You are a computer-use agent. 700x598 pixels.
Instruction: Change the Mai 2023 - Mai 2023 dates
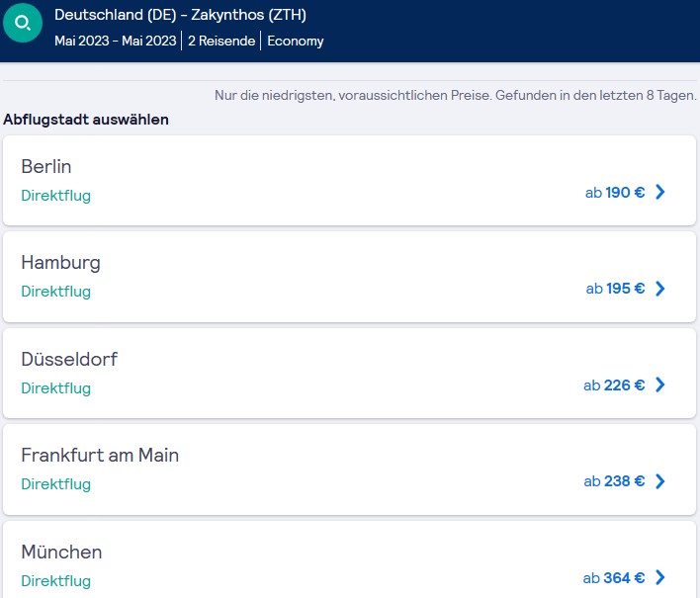115,41
